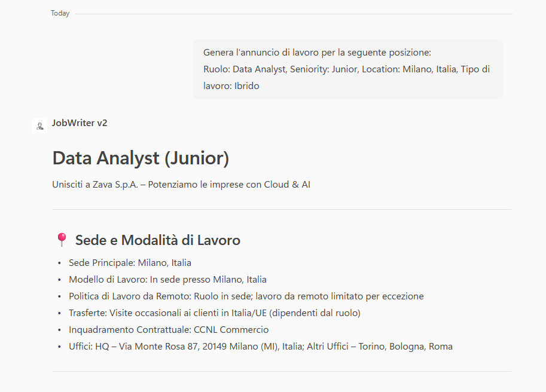Click the JobWriter v2 avatar icon

(39, 125)
